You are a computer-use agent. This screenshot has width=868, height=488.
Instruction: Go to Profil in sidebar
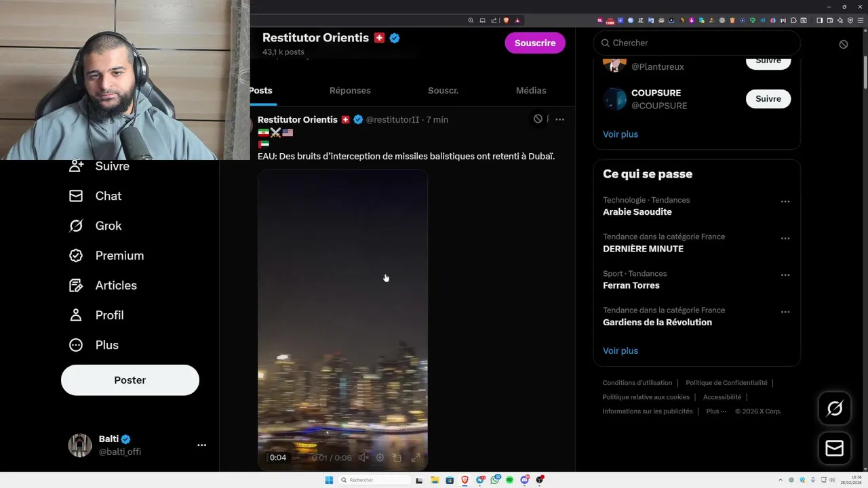pyautogui.click(x=96, y=315)
